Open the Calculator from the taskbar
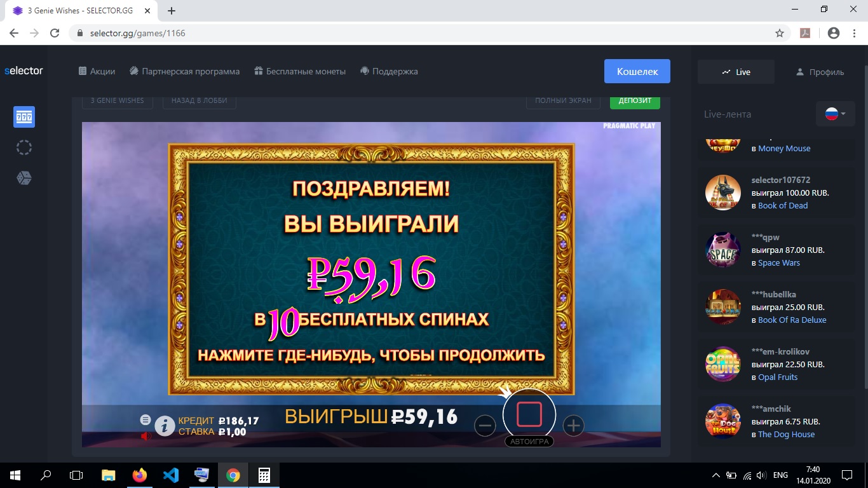This screenshot has width=868, height=488. click(x=264, y=475)
